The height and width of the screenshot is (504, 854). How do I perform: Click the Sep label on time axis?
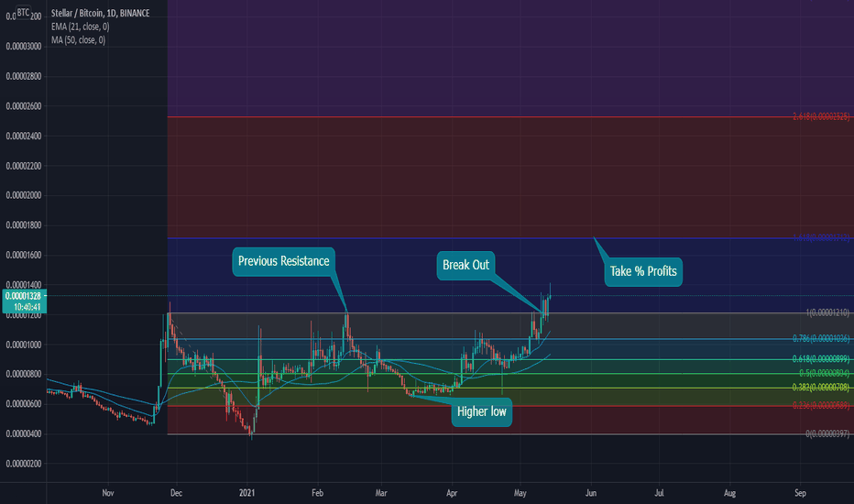800,493
